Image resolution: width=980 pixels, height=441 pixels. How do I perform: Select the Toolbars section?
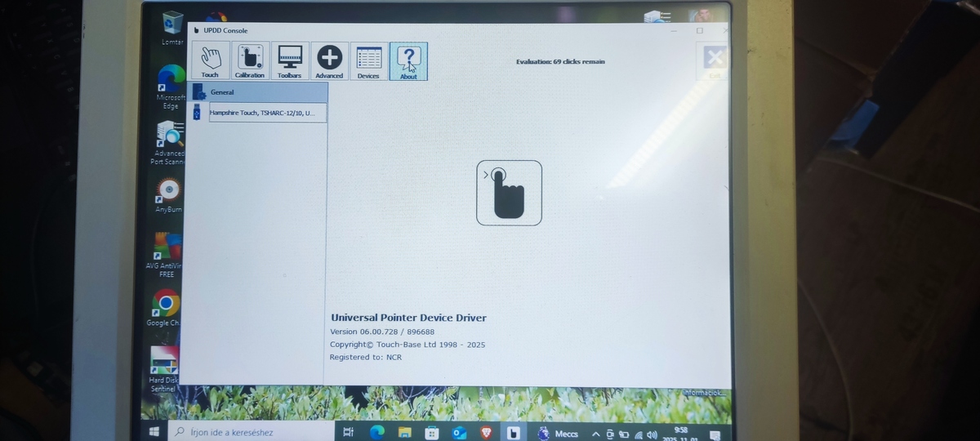[x=290, y=61]
